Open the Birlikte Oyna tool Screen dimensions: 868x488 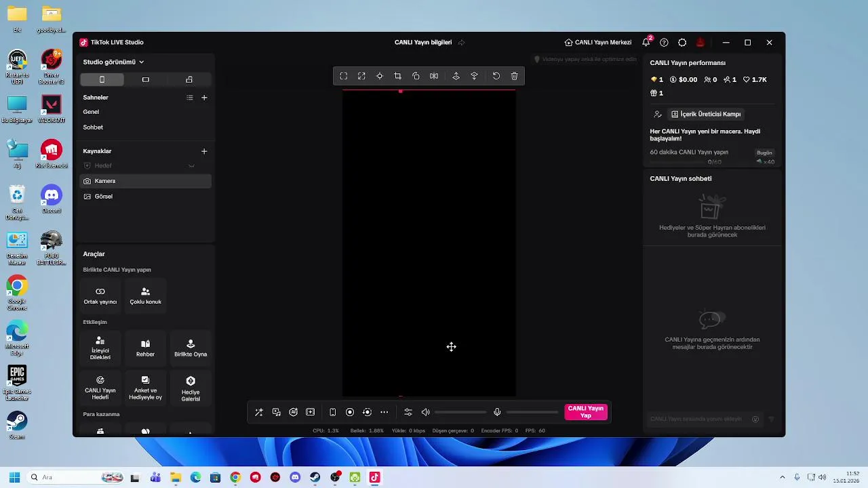pyautogui.click(x=191, y=348)
